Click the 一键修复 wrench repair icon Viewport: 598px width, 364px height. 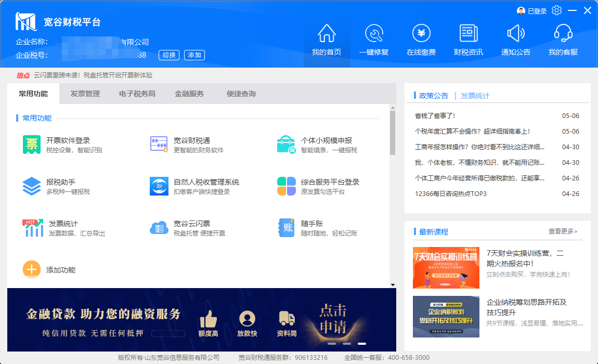tap(374, 34)
